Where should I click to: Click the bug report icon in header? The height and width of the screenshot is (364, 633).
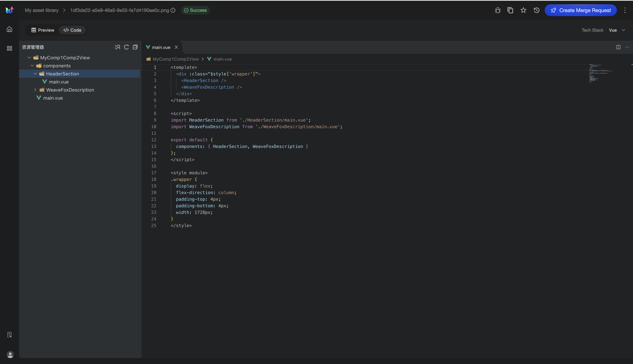pos(497,10)
